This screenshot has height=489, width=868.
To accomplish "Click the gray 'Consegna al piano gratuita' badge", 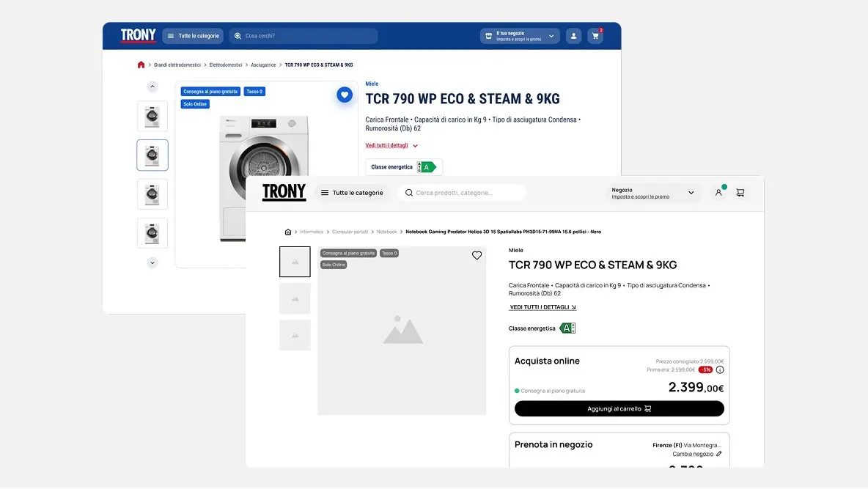I will point(349,253).
